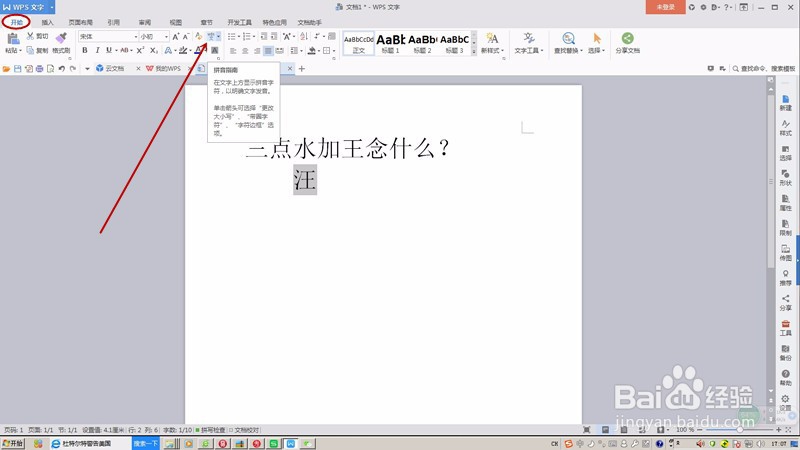Expand the 拼音指南 dropdown arrow
The image size is (800, 450).
coord(218,36)
